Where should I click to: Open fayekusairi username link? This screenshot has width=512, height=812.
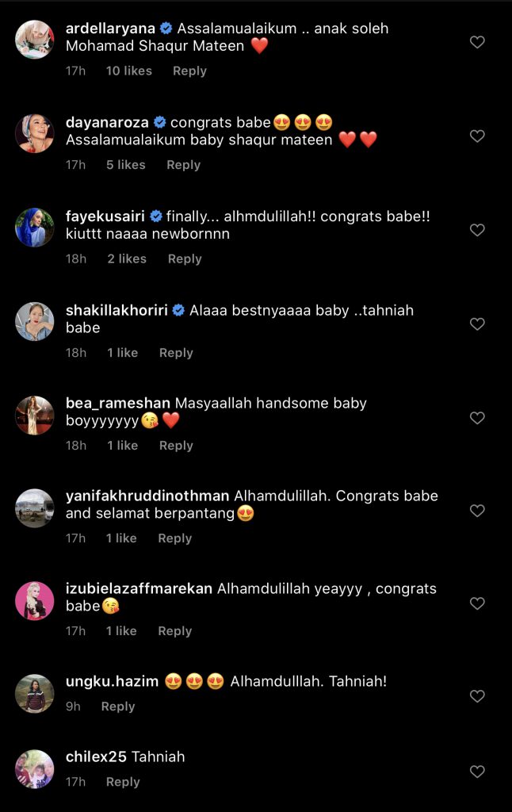coord(105,216)
